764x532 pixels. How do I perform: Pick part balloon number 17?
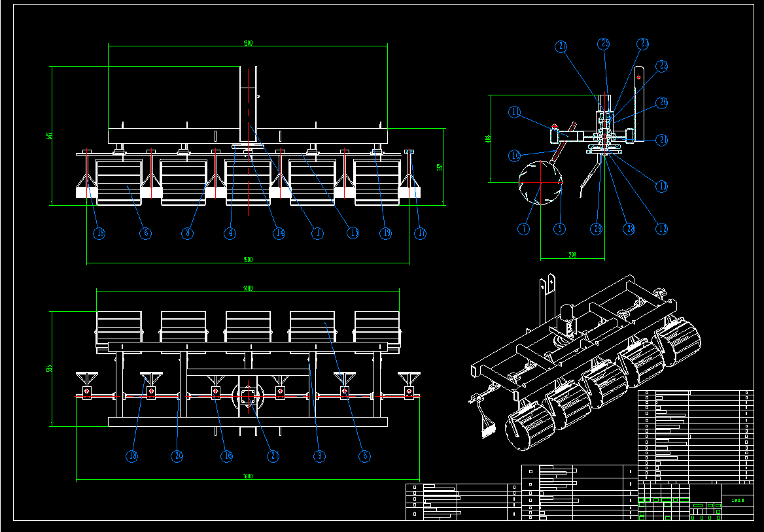click(x=420, y=233)
